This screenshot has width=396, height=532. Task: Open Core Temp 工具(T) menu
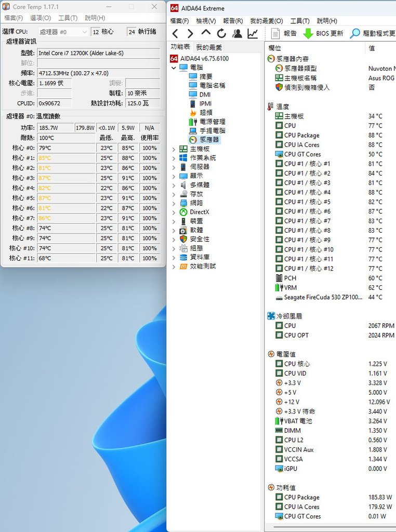68,18
